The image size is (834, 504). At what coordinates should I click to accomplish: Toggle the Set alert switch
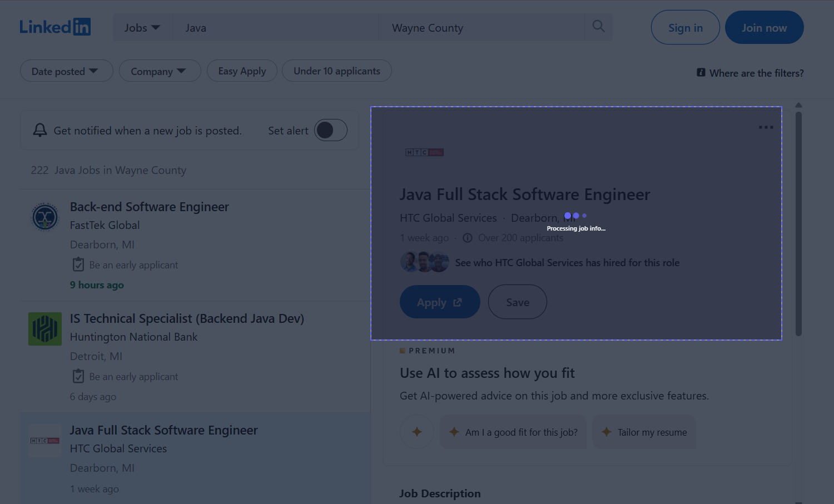[331, 130]
